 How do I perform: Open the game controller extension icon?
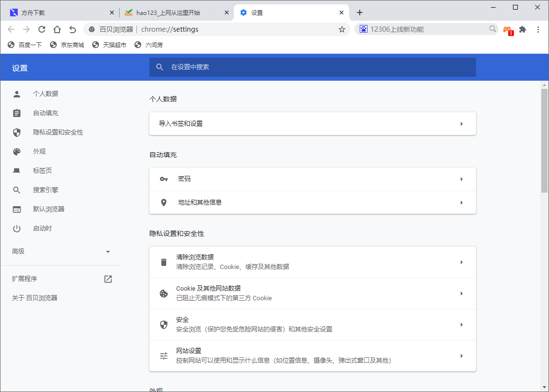tap(508, 30)
